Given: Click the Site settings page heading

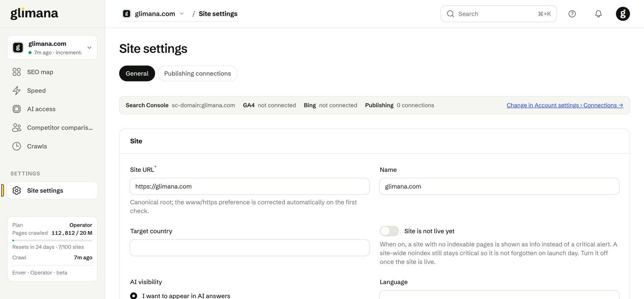Looking at the screenshot, I should coord(153,48).
